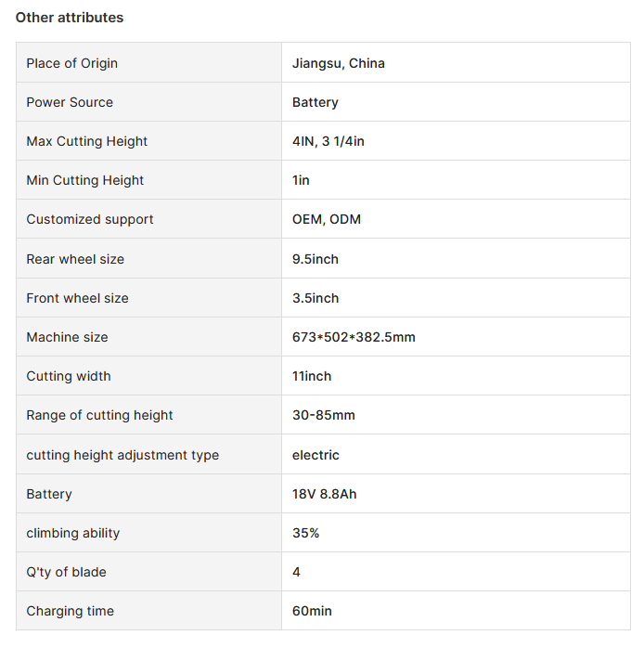
Task: Select the "Max Cutting Height" label
Action: pyautogui.click(x=87, y=141)
